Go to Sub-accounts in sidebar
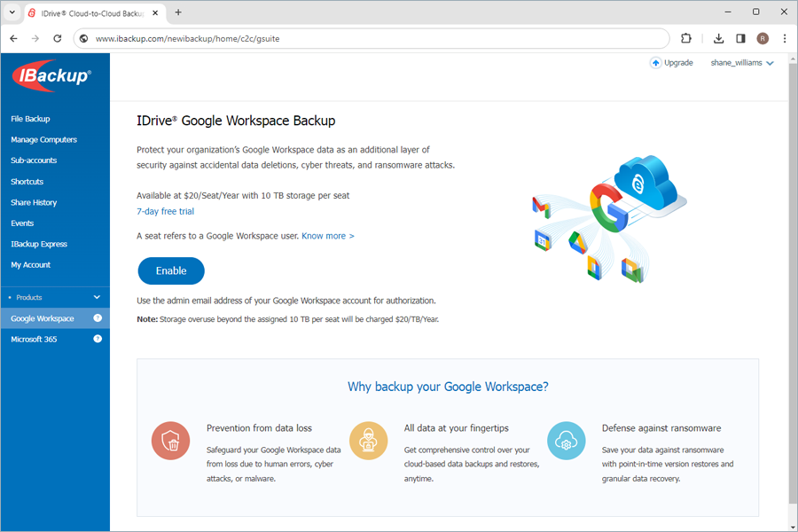Image resolution: width=798 pixels, height=532 pixels. tap(34, 160)
